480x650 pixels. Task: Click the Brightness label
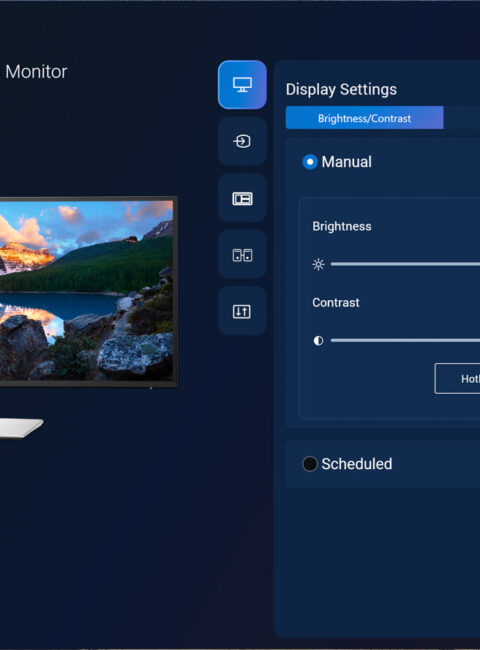click(x=342, y=226)
